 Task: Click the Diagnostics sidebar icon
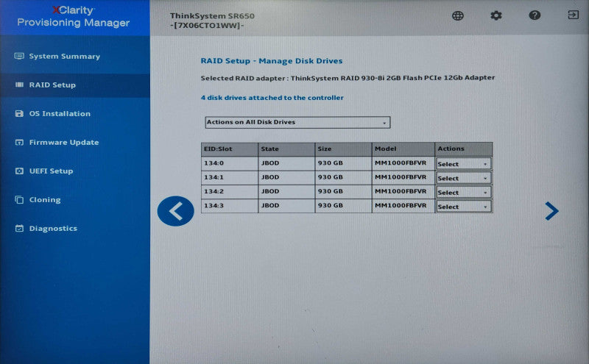[x=19, y=228]
